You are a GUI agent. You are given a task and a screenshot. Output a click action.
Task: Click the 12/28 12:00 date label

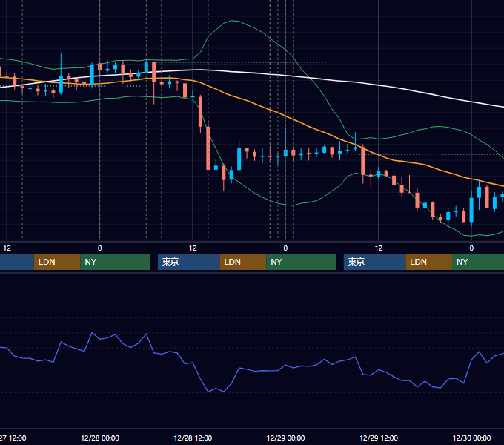coord(193,438)
